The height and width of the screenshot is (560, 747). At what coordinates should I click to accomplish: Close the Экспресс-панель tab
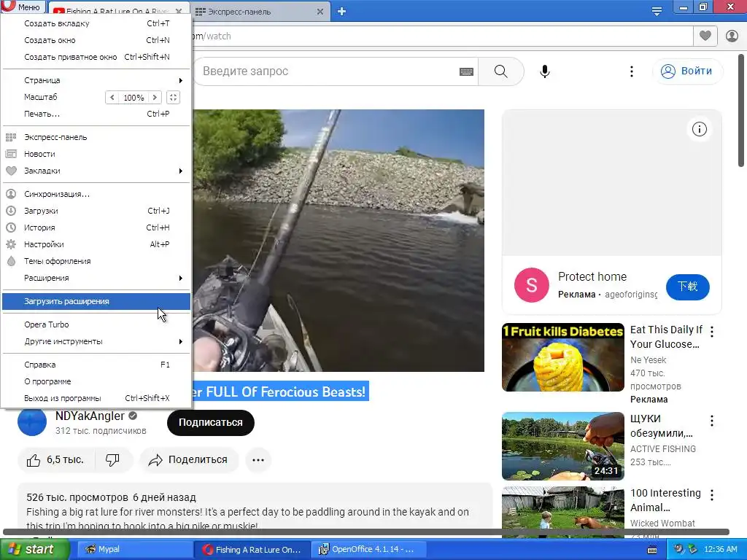click(x=320, y=12)
